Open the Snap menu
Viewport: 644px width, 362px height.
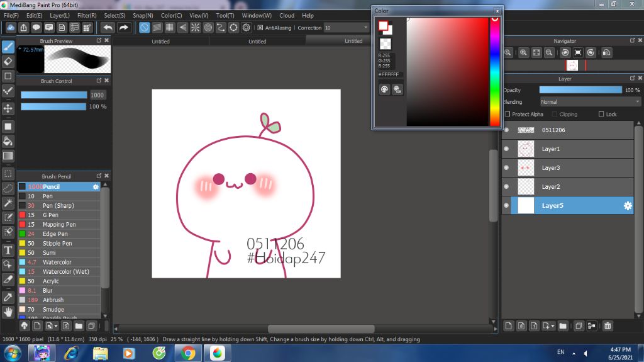click(x=143, y=15)
